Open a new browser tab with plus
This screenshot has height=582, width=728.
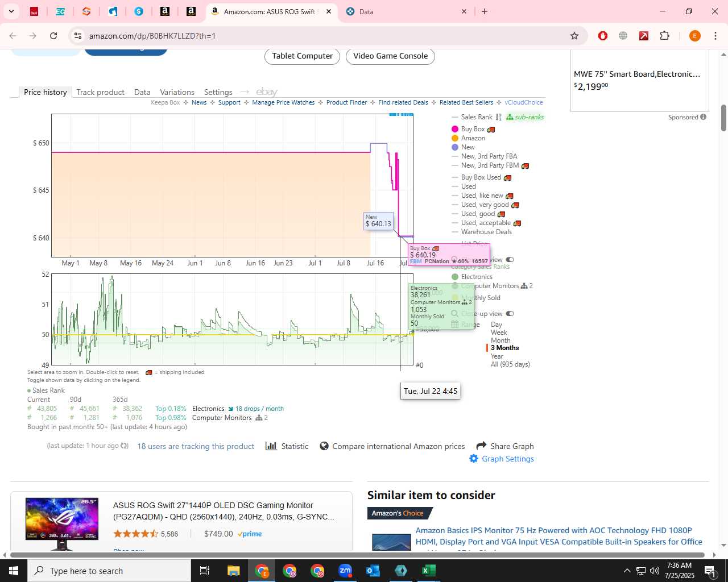click(485, 11)
